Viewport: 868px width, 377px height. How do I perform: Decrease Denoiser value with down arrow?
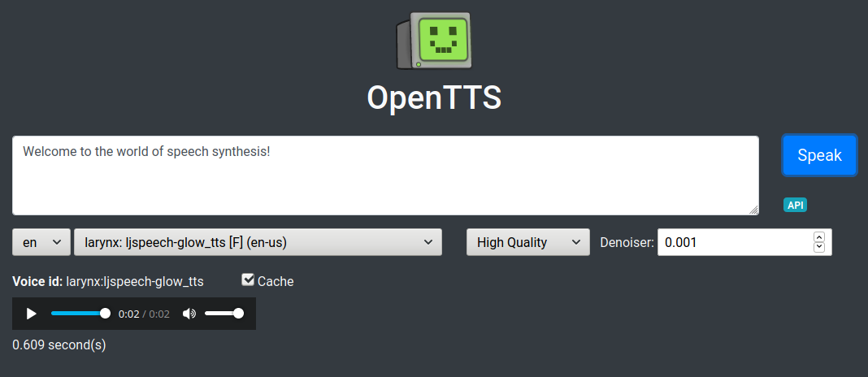(818, 248)
